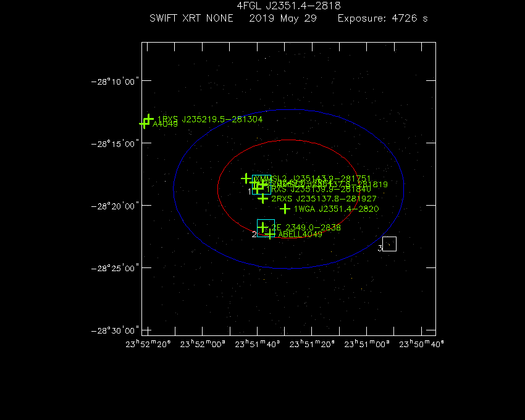
Task: Click the observation date '2019 May 29'
Action: point(283,19)
